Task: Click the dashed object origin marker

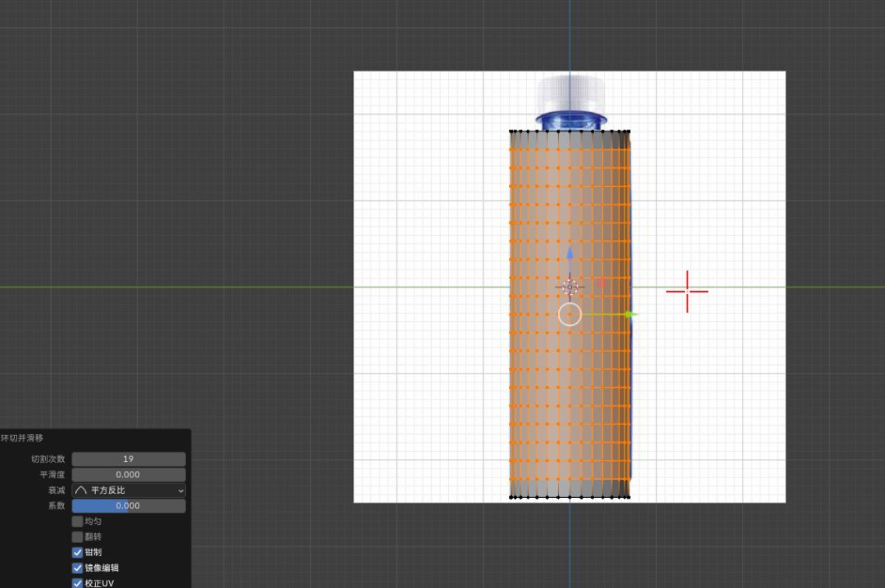Action: click(x=570, y=287)
